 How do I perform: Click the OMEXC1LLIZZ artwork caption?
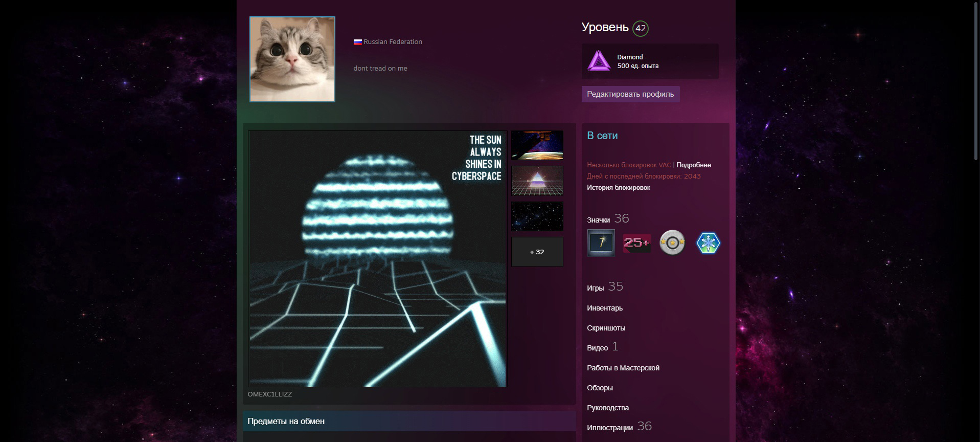(x=270, y=394)
